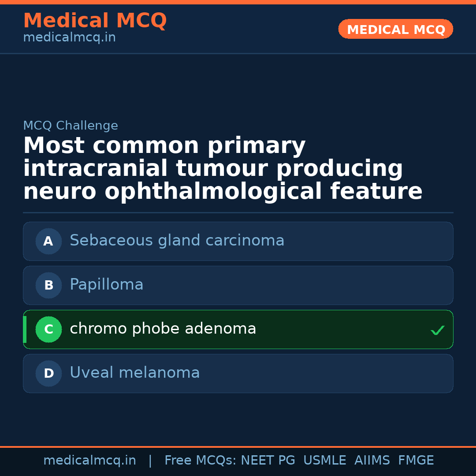
Task: Click the orange MEDICAL MCQ badge
Action: click(395, 29)
